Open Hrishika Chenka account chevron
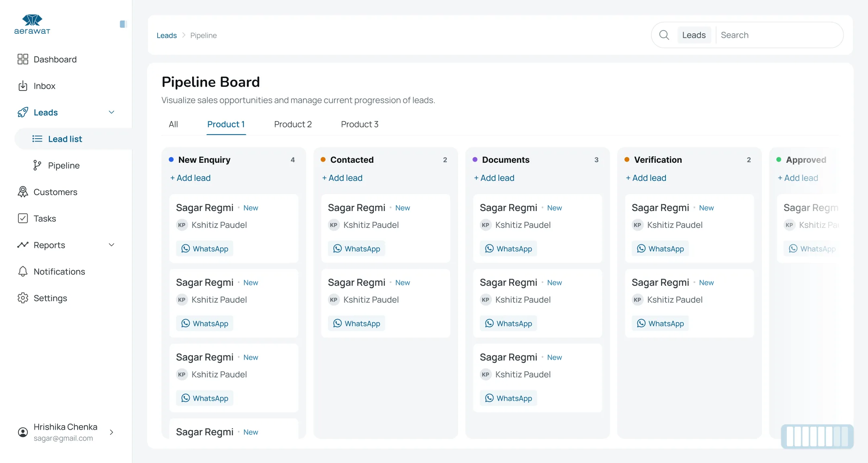 pyautogui.click(x=112, y=432)
